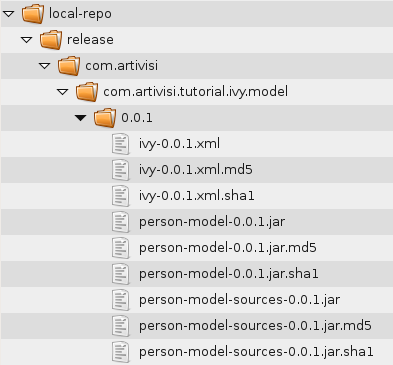Collapse the 0.0.1 folder triangle
This screenshot has height=365, width=393.
(x=80, y=118)
